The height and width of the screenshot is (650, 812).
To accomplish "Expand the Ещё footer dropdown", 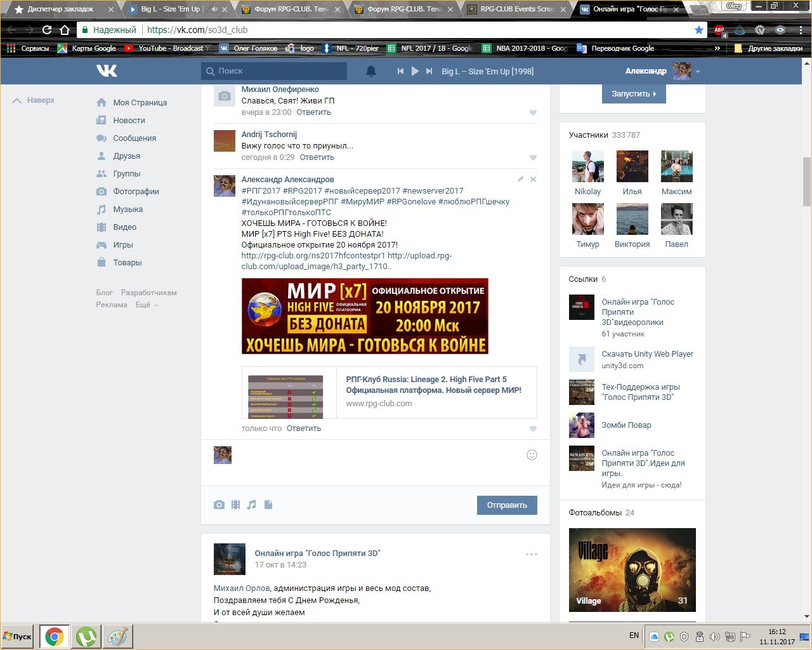I will (x=147, y=305).
